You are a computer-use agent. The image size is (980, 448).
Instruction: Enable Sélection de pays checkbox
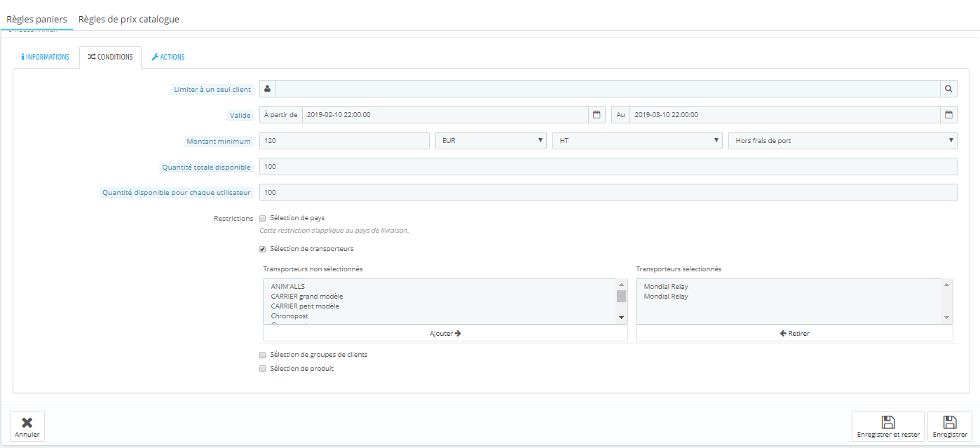[263, 218]
